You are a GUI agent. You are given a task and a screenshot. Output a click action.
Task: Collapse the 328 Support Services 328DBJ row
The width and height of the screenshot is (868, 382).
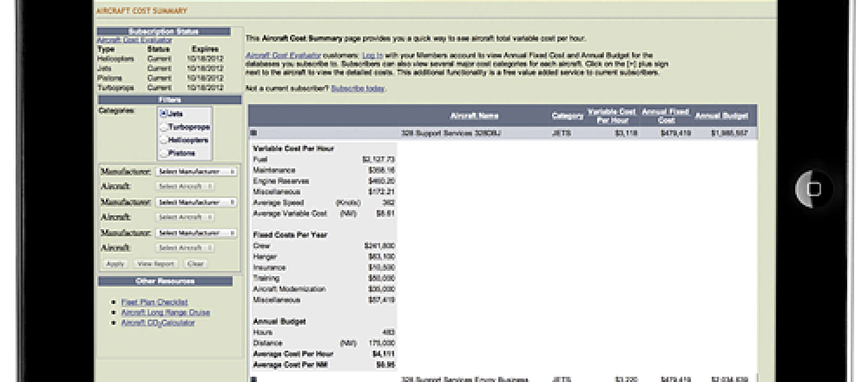point(254,133)
